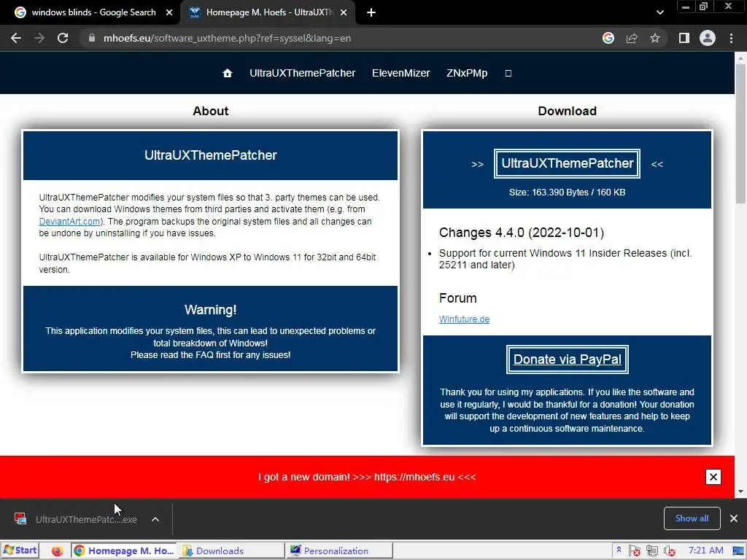Click the show desktop icon
The height and width of the screenshot is (560, 747).
[739, 551]
